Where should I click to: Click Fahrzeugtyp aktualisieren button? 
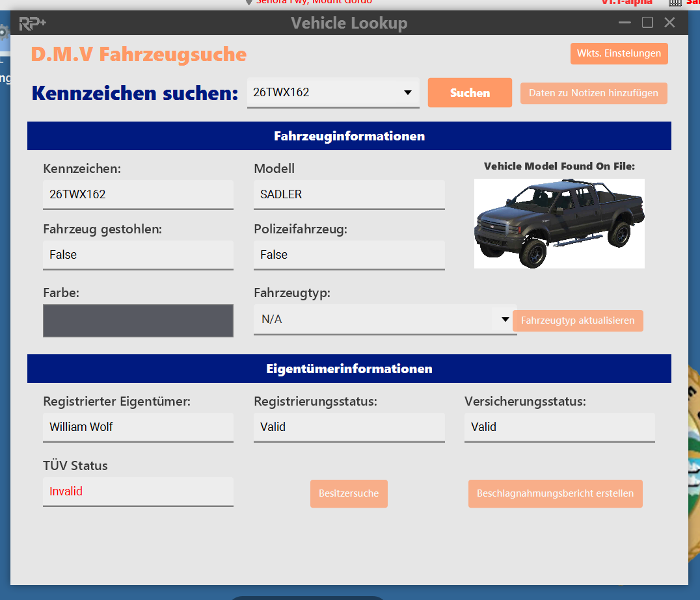tap(578, 320)
